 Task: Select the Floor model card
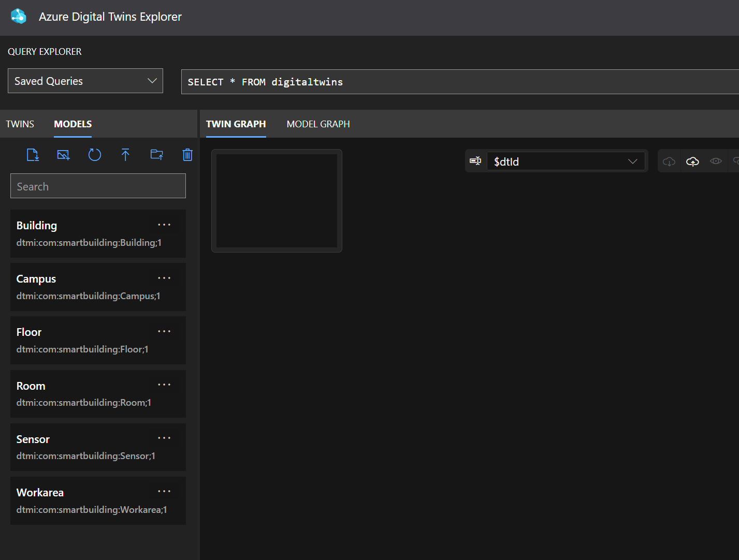[98, 340]
